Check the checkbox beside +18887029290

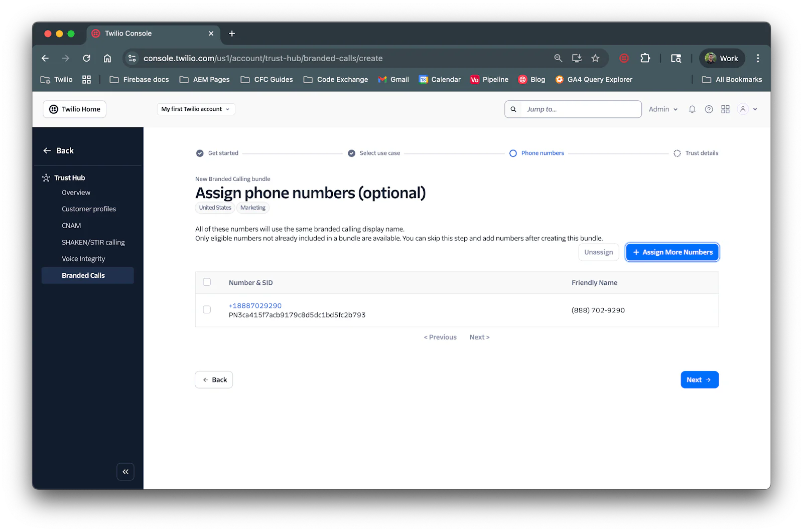pyautogui.click(x=207, y=309)
